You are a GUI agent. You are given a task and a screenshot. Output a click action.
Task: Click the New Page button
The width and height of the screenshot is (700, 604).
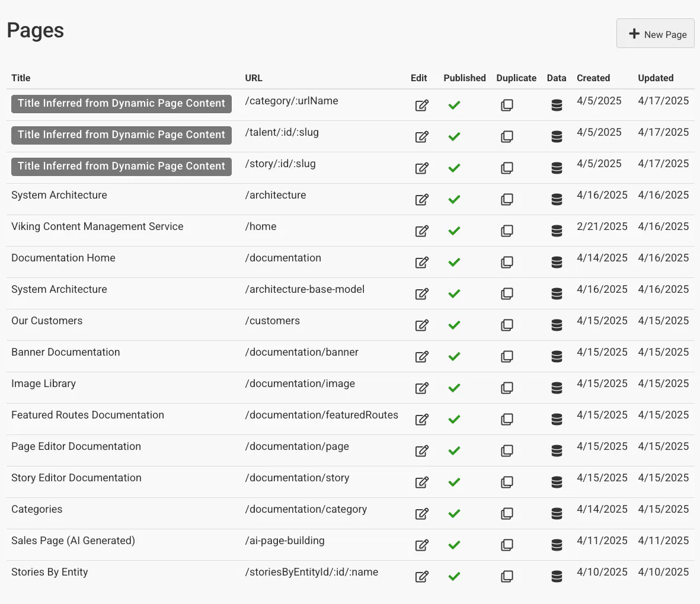click(x=656, y=34)
